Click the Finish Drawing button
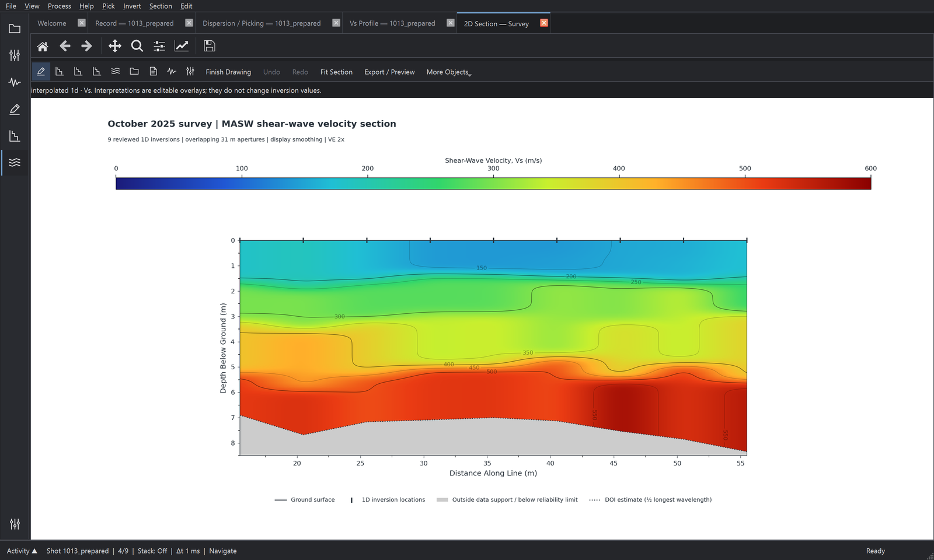This screenshot has height=560, width=934. [228, 72]
